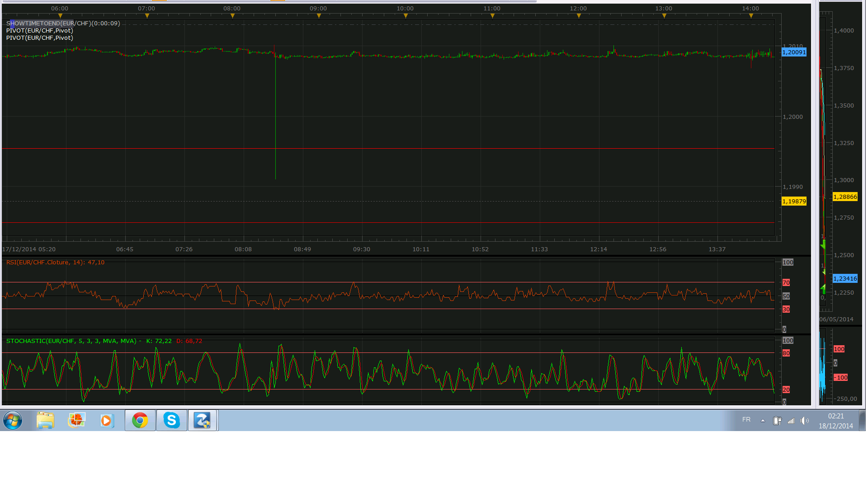The height and width of the screenshot is (488, 868).
Task: Open Google Chrome from the taskbar
Action: click(140, 421)
